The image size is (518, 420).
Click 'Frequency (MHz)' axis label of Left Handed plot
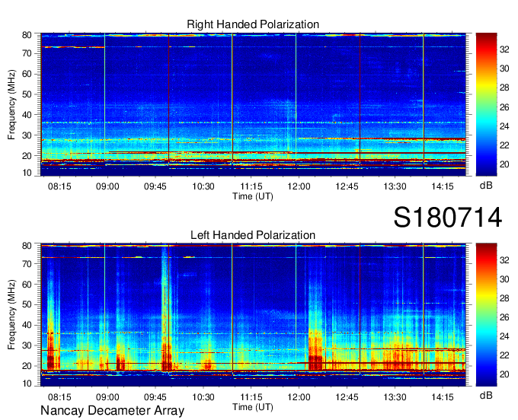(11, 315)
